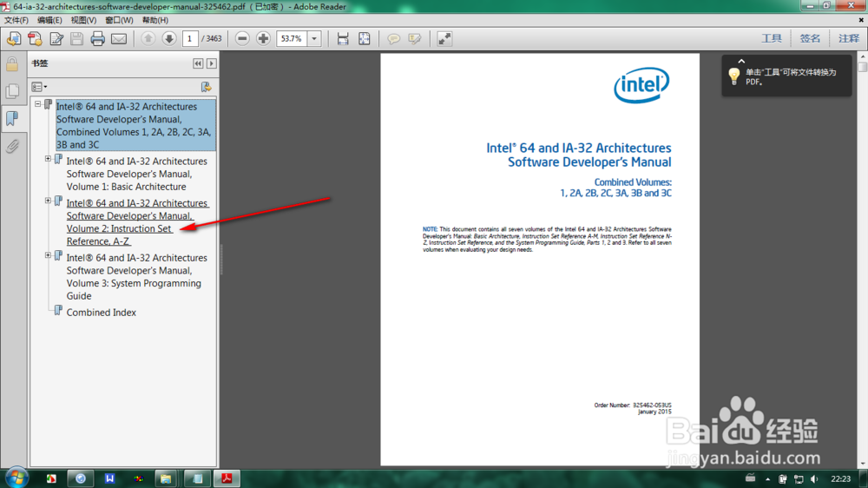Open the 工具 (Tools) pane
Viewport: 868px width, 488px height.
tap(771, 38)
